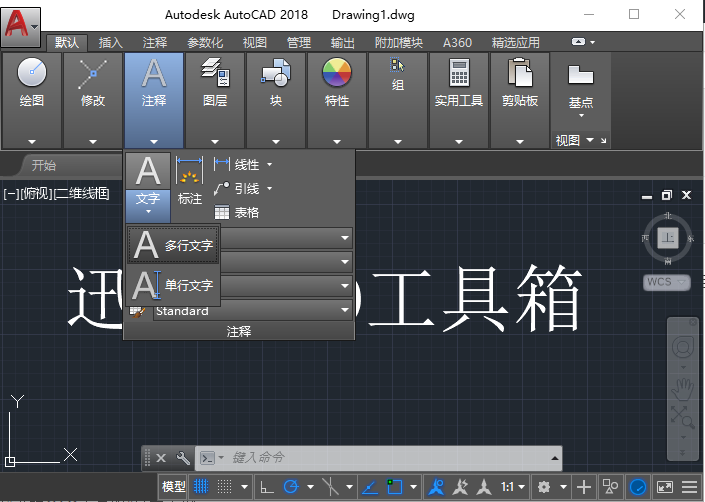Toggle hardware acceleration blue circle icon

(x=638, y=487)
